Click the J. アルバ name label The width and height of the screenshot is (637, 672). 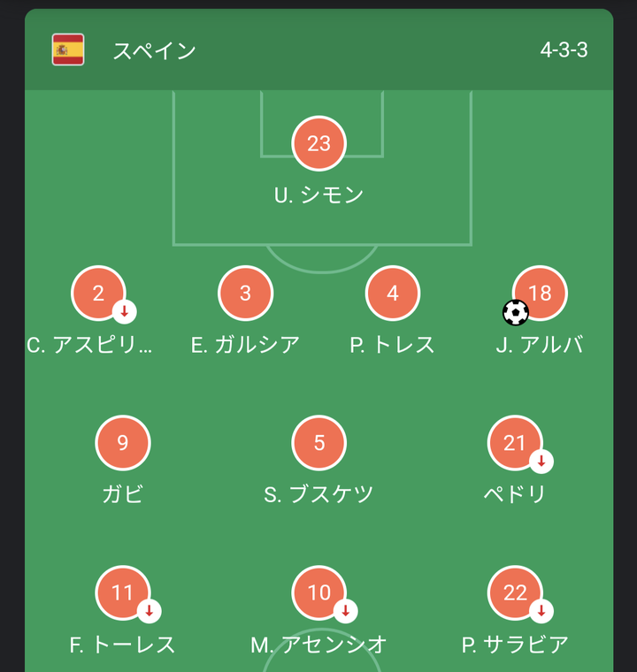coord(540,345)
